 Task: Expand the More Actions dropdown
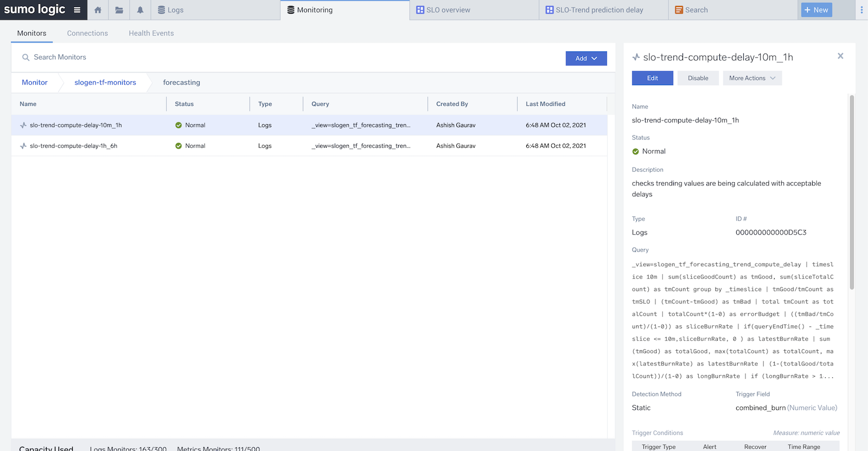pos(752,78)
